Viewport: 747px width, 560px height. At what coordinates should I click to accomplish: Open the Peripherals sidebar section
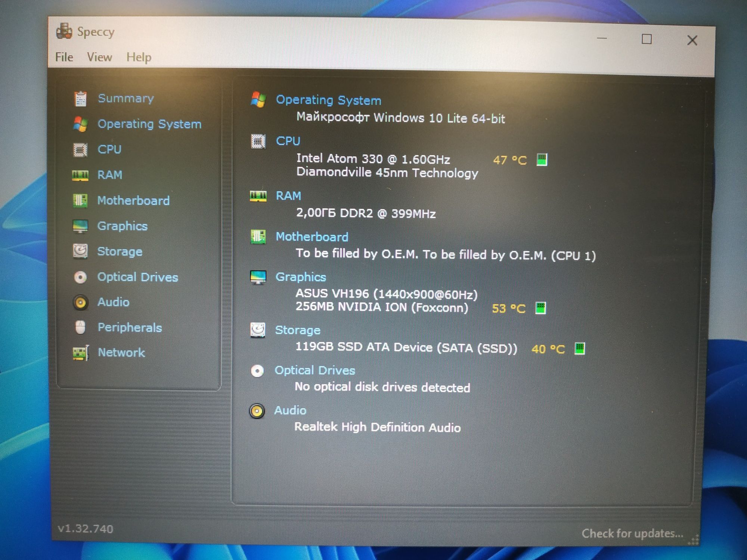coord(130,327)
